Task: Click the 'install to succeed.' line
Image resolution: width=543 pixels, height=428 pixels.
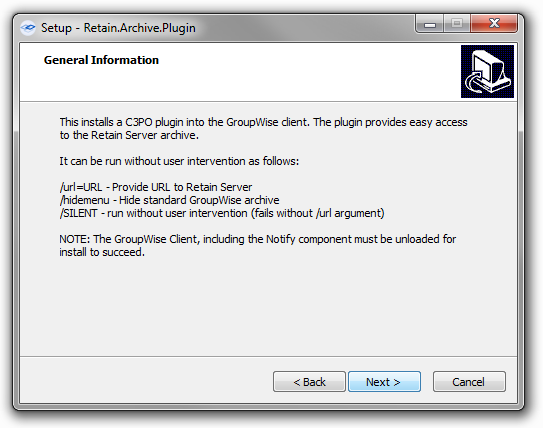Action: pos(102,252)
